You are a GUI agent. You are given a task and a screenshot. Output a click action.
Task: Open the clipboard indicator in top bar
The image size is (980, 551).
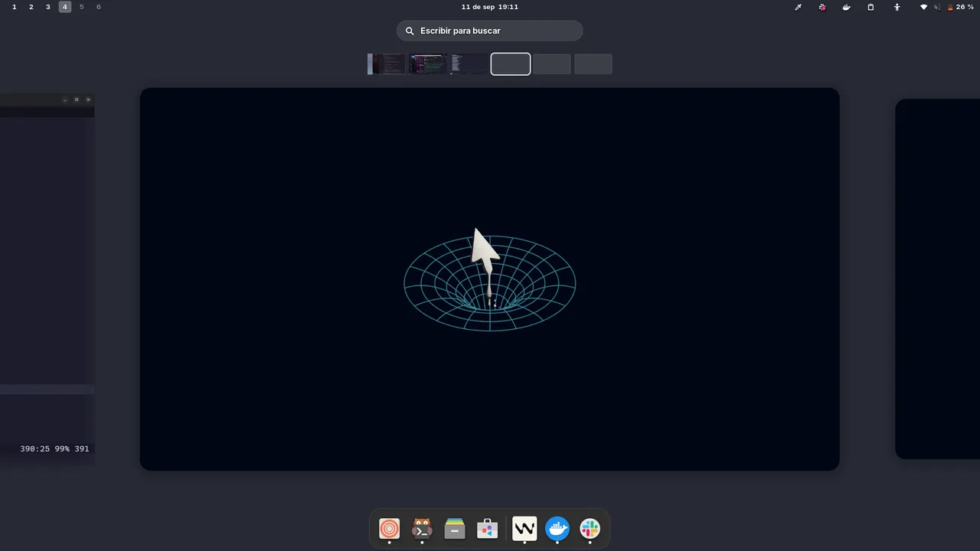point(871,7)
